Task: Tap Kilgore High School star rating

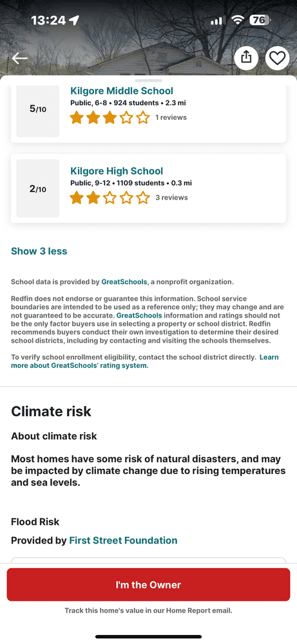Action: [x=110, y=198]
